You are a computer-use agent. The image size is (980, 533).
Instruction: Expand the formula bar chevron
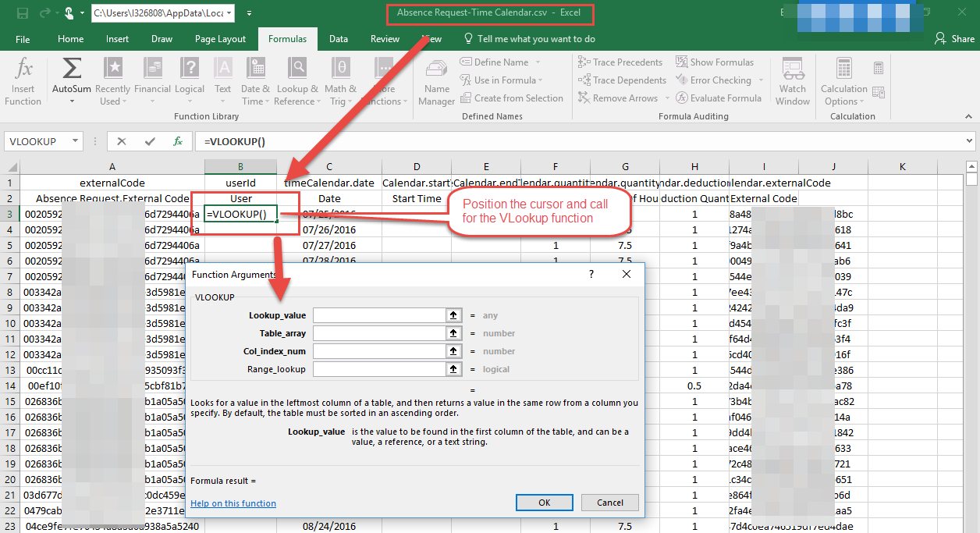[x=971, y=141]
